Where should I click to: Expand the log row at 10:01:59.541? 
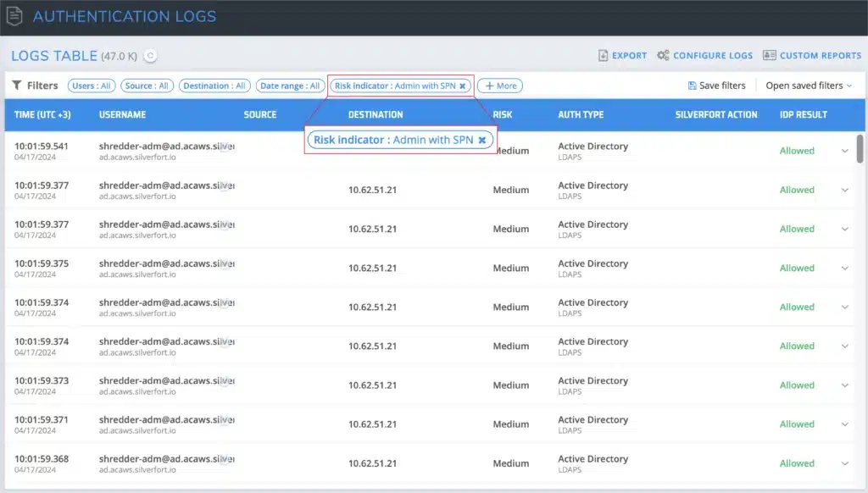[845, 151]
